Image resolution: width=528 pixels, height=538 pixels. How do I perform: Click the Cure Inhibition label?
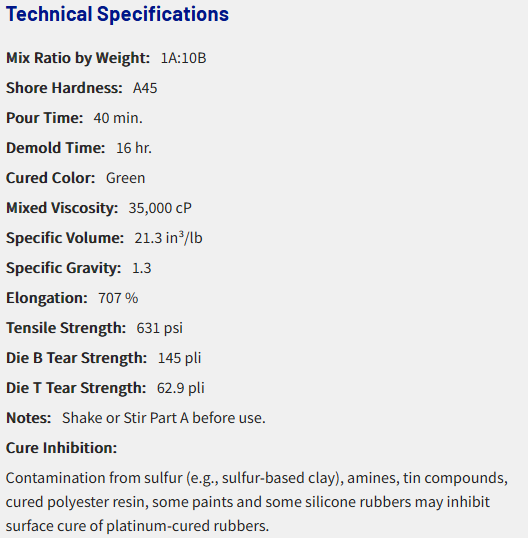click(x=61, y=448)
